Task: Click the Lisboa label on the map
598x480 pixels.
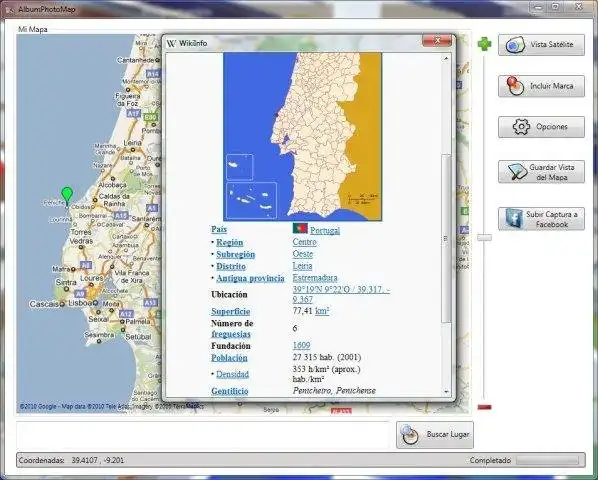Action: tap(80, 303)
